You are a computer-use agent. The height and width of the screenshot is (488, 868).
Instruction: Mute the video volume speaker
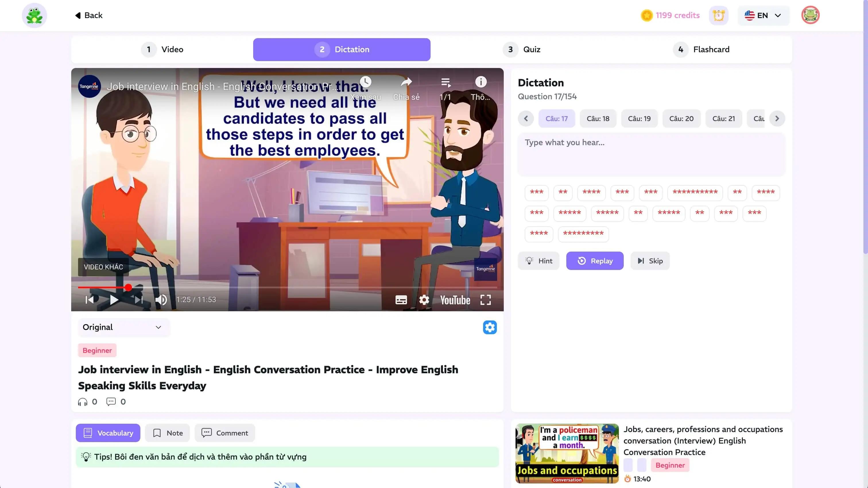pos(161,300)
